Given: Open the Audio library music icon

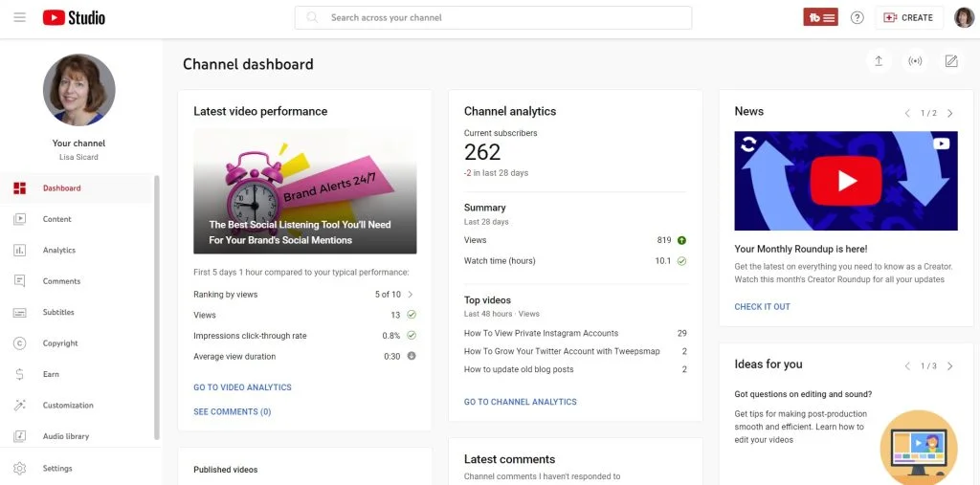Looking at the screenshot, I should click(x=20, y=436).
